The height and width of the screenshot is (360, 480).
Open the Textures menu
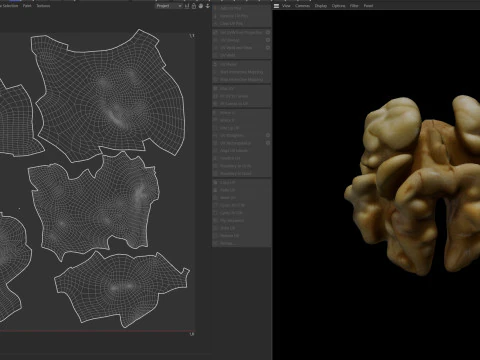43,6
